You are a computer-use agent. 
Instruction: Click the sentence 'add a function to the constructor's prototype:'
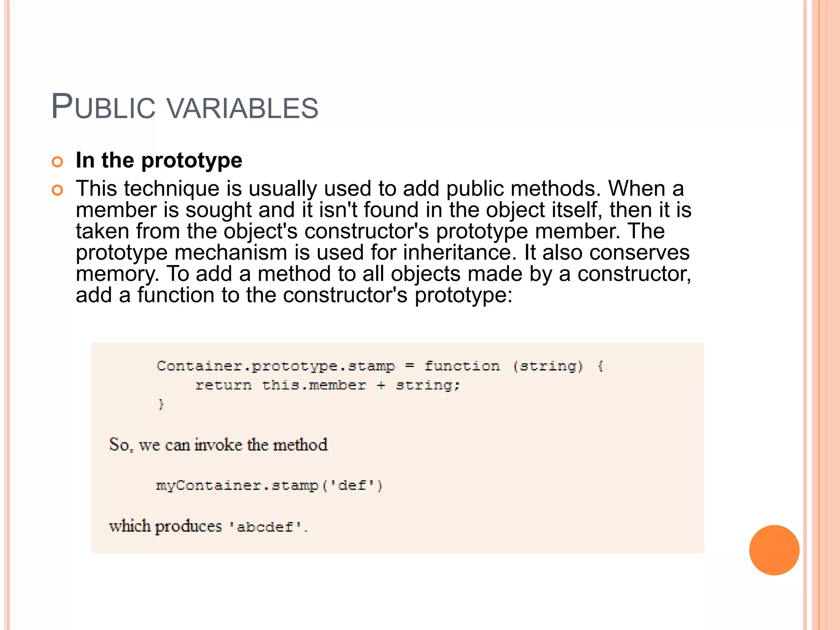click(x=294, y=295)
